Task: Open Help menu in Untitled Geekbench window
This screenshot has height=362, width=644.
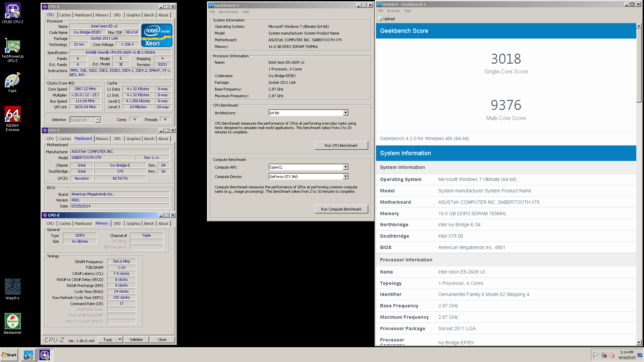Action: (408, 11)
